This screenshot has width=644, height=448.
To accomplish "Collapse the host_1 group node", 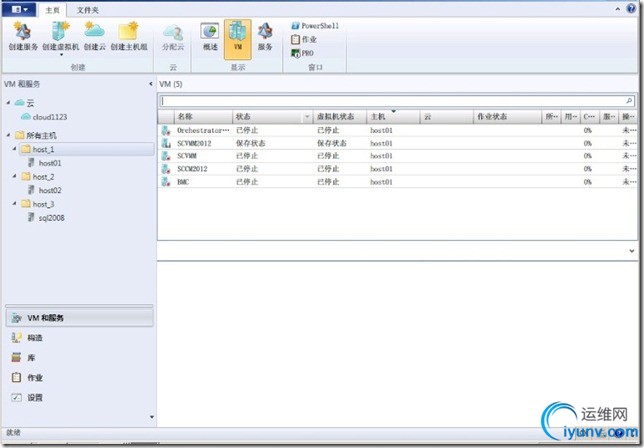I will (15, 149).
